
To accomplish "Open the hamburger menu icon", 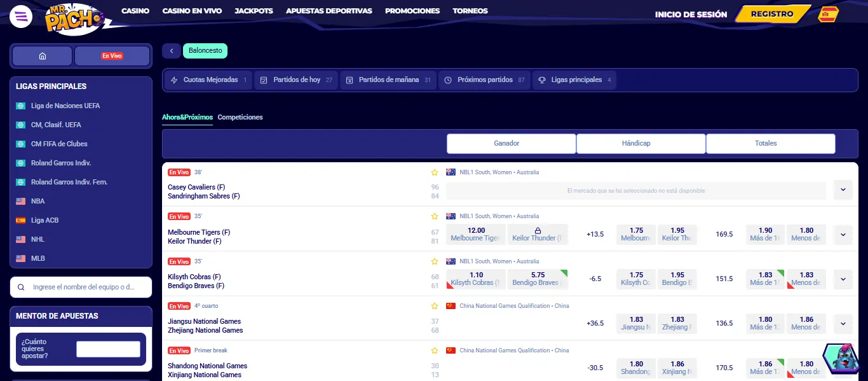I will pos(21,15).
